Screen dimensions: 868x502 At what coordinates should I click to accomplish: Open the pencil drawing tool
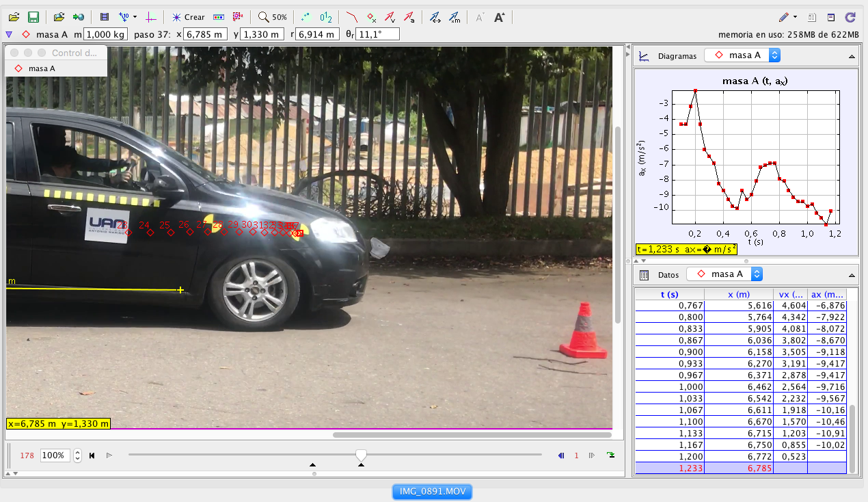784,17
